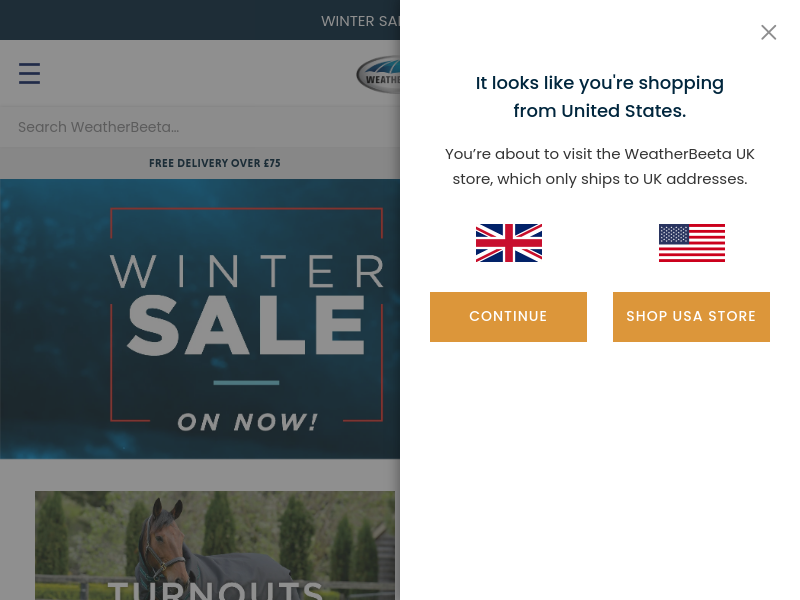Click the SHOP USA STORE button
Viewport: 800px width, 600px height.
(x=691, y=317)
